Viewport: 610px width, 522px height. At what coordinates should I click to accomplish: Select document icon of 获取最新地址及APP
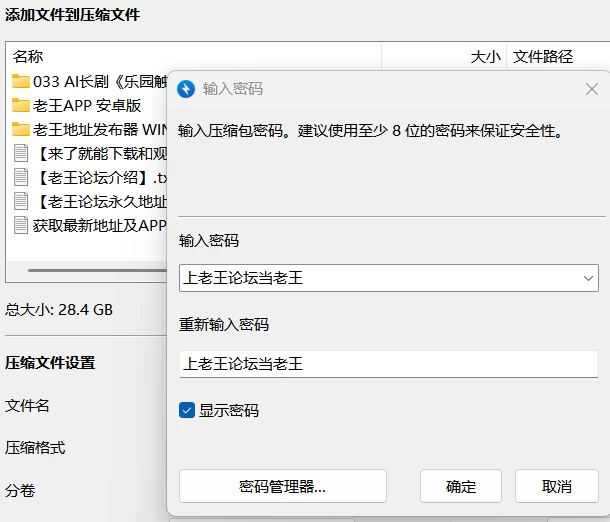(x=21, y=225)
